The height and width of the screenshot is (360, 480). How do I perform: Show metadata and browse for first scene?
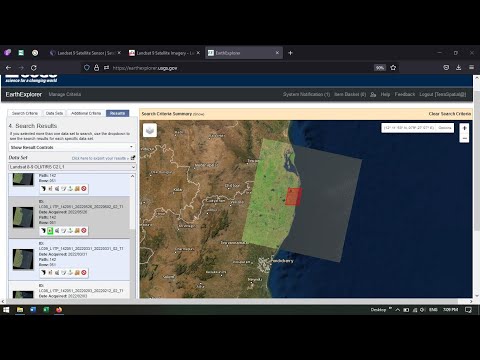point(57,189)
